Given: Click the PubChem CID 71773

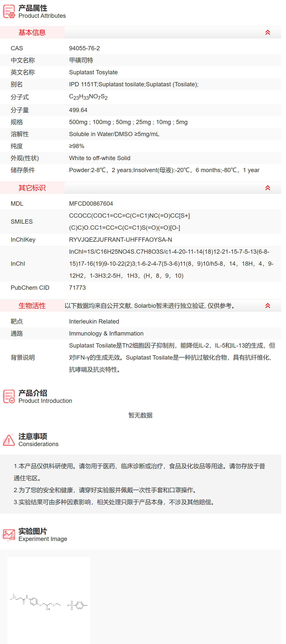Looking at the screenshot, I should pyautogui.click(x=77, y=288).
